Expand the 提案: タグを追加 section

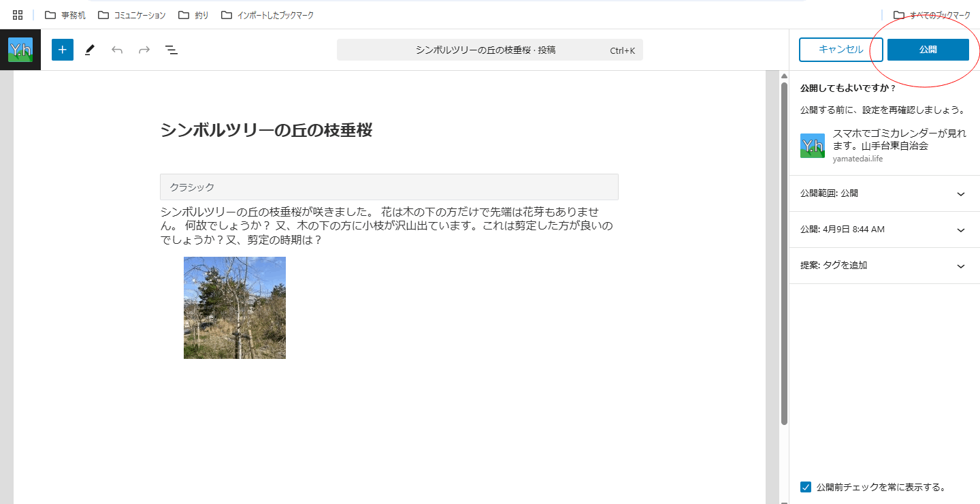(x=884, y=266)
